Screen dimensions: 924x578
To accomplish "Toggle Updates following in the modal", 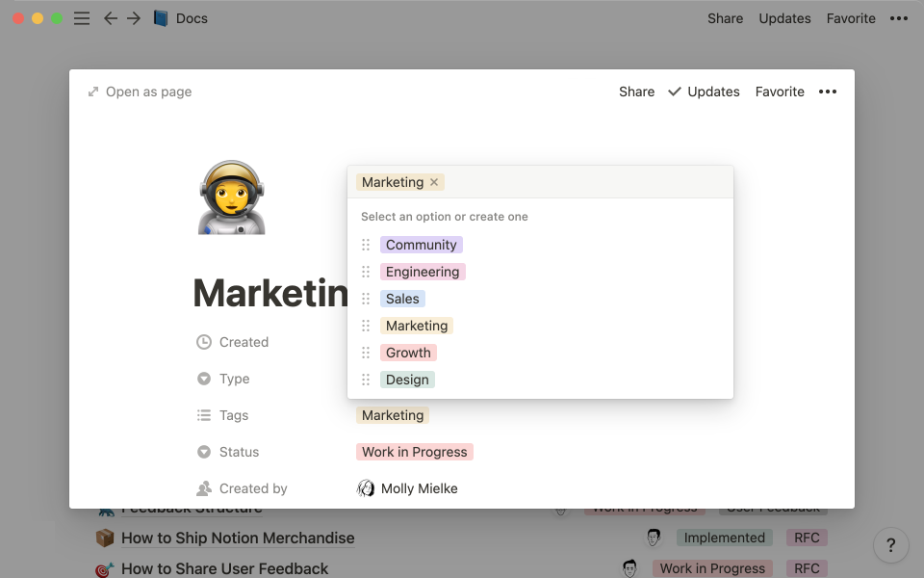I will click(704, 92).
